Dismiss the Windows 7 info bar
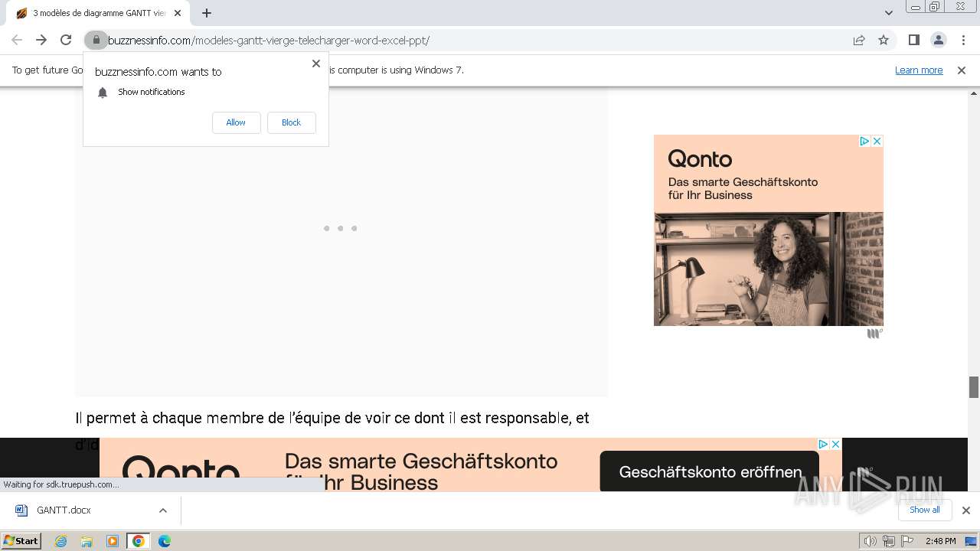The width and height of the screenshot is (980, 551). click(x=962, y=70)
